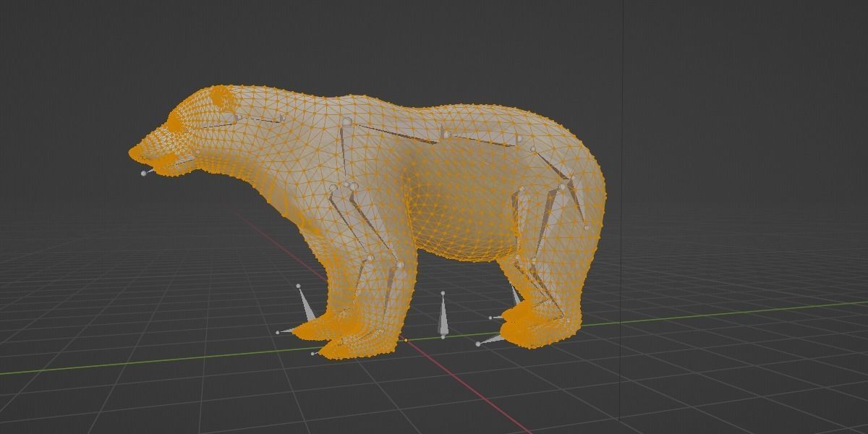Select the bear mesh at its ear
Viewport: 868px width, 434px height.
tap(221, 98)
